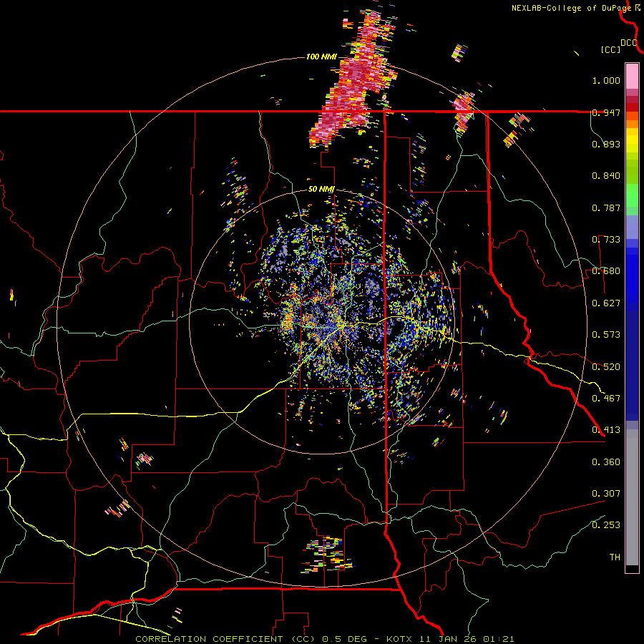644x644 pixels.
Task: Click the 0.253 scale label
Action: pos(606,525)
